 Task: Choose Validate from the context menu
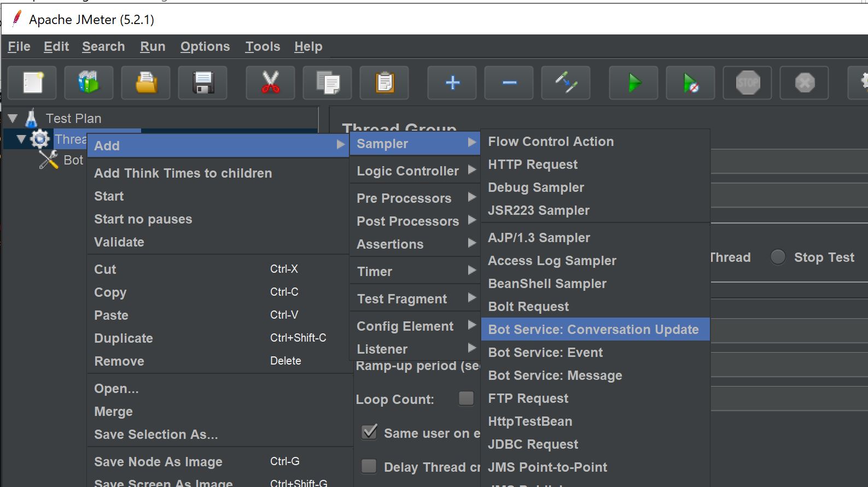point(218,242)
